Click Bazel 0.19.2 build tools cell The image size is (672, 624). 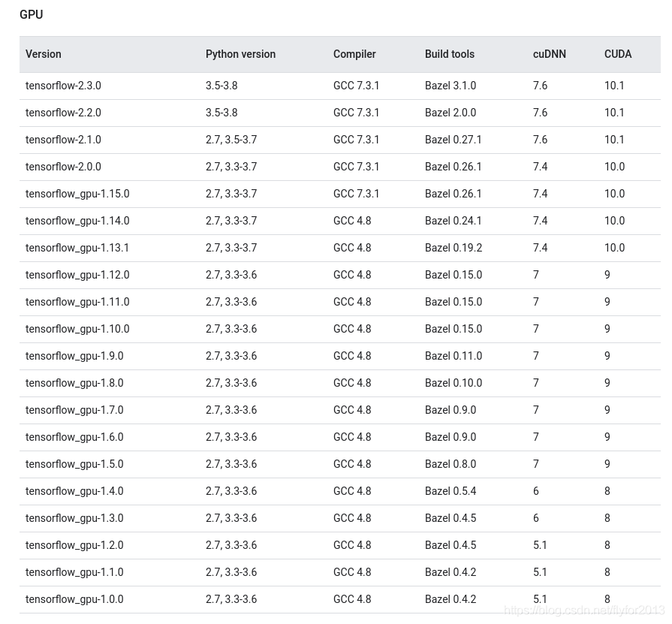454,248
